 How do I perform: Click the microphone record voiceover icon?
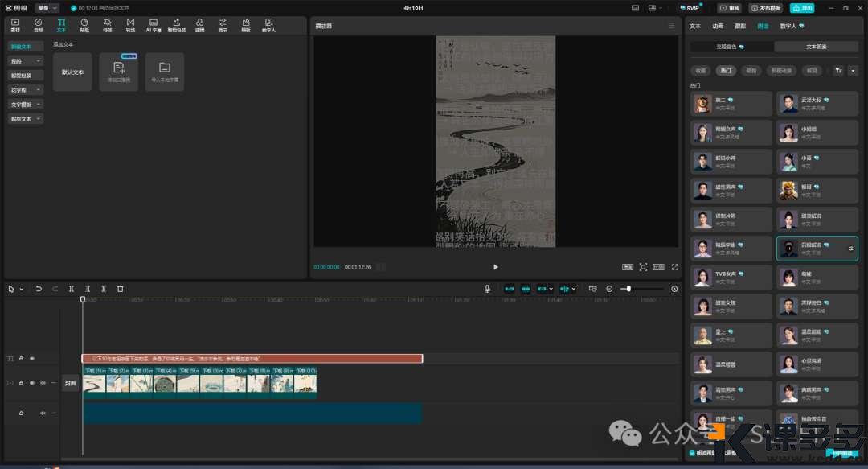[487, 289]
